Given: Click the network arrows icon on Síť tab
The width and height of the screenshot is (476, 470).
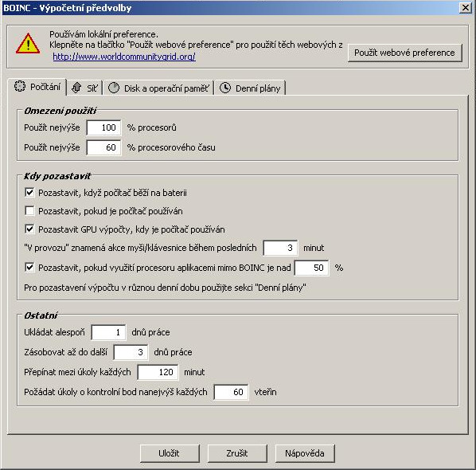Looking at the screenshot, I should click(x=76, y=88).
